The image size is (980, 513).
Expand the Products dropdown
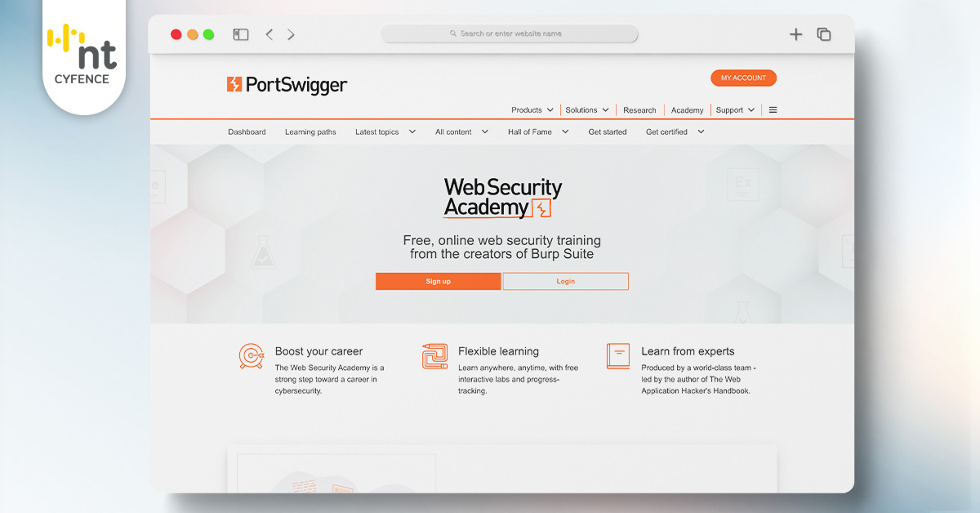point(532,110)
